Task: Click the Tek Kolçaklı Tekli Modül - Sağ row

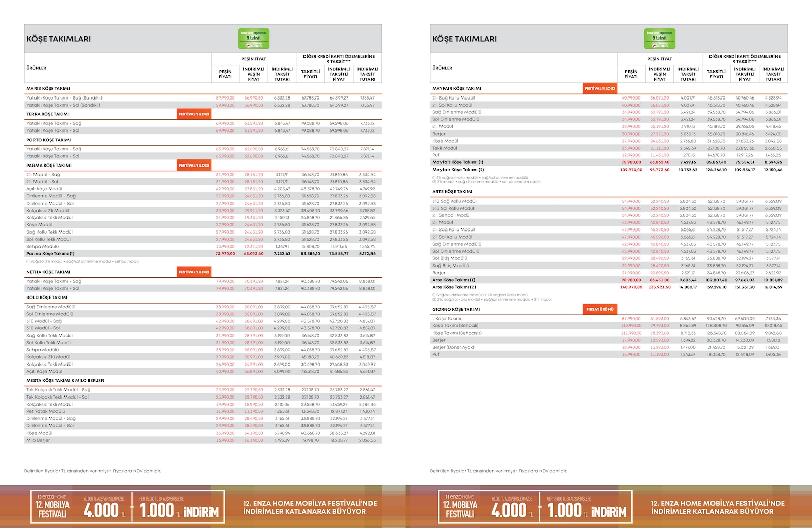Action: click(203, 390)
